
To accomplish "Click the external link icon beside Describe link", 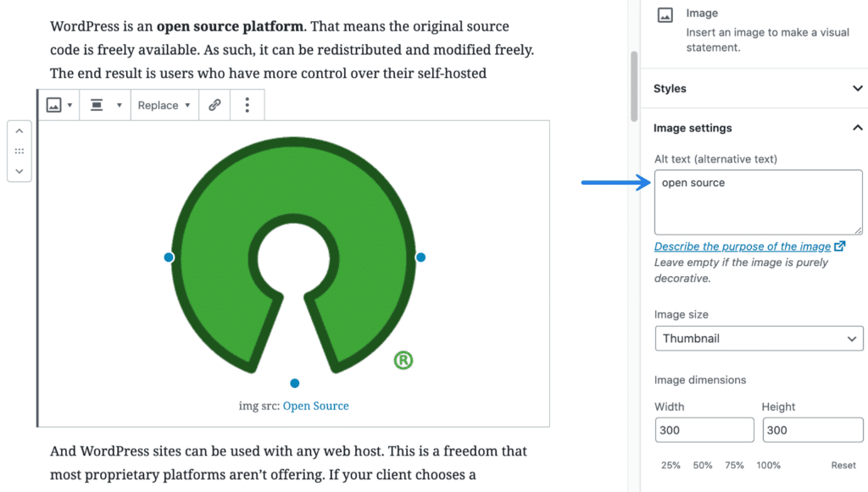I will [840, 246].
